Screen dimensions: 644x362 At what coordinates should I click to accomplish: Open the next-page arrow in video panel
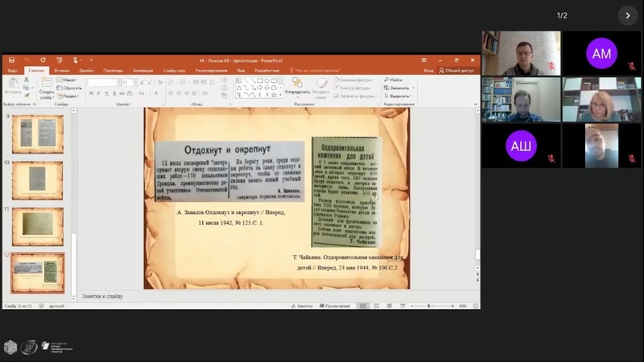click(x=627, y=15)
